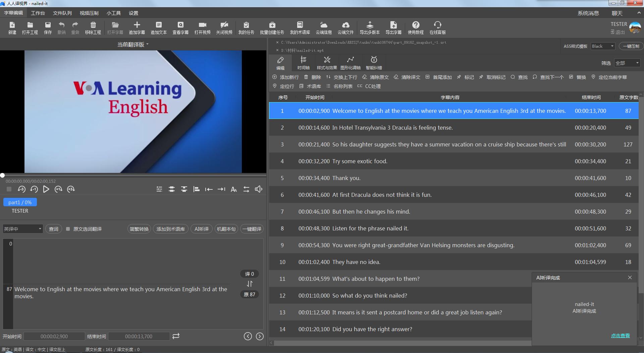Open the 追加字幕 add subtitle tool
Viewport: 644px width, 353px height.
[137, 28]
